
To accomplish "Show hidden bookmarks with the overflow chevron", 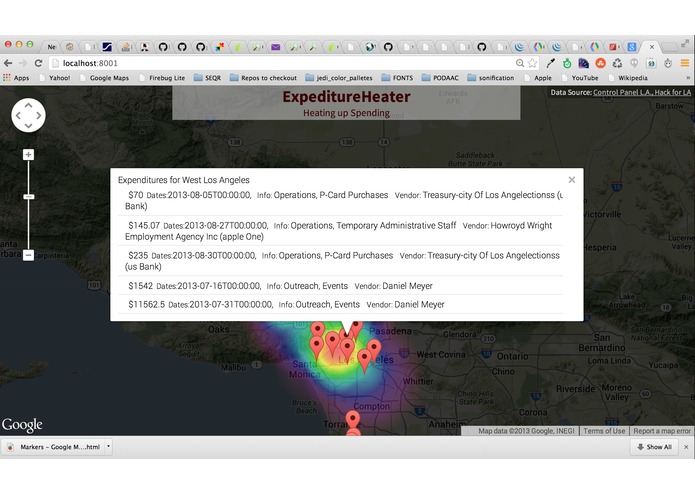I will coord(688,78).
